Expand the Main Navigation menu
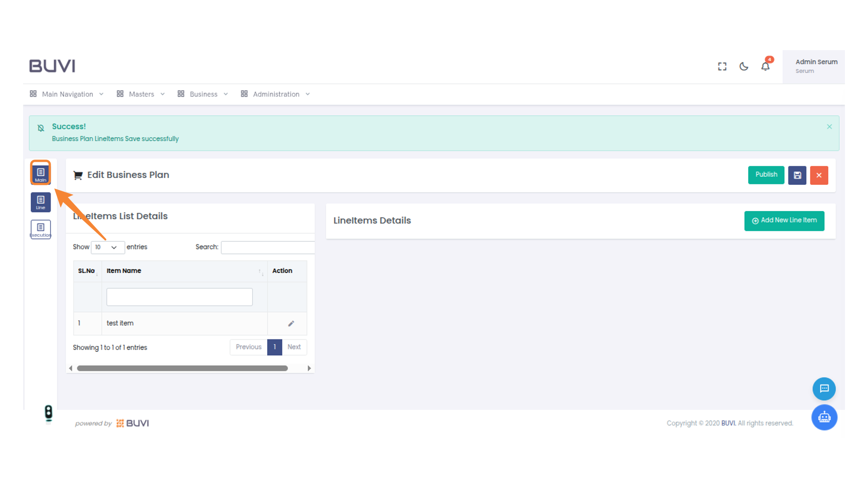 coord(67,94)
